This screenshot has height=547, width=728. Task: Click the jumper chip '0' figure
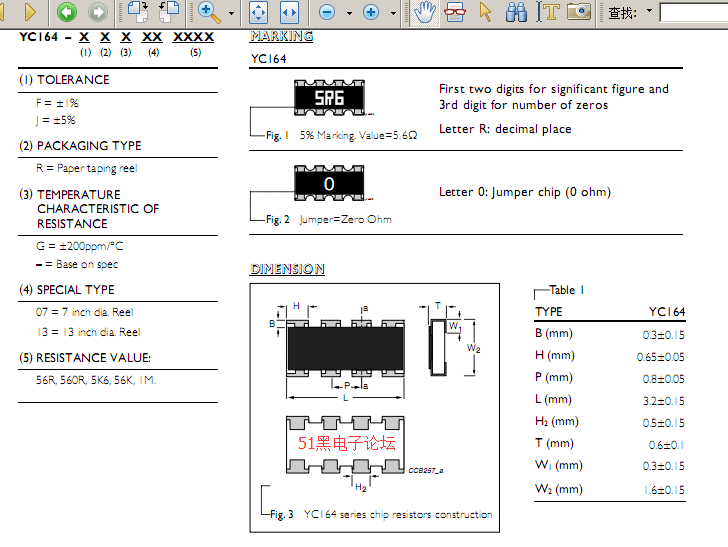(329, 183)
